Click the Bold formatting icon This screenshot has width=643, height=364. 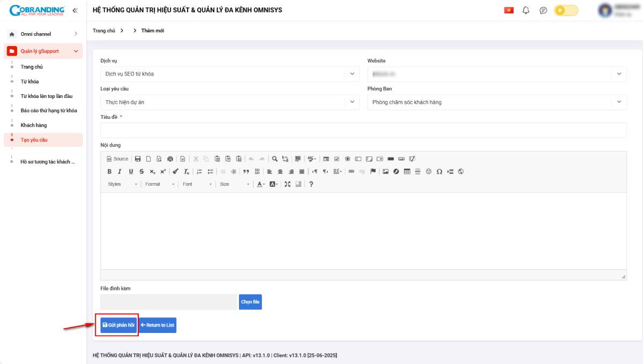point(109,172)
